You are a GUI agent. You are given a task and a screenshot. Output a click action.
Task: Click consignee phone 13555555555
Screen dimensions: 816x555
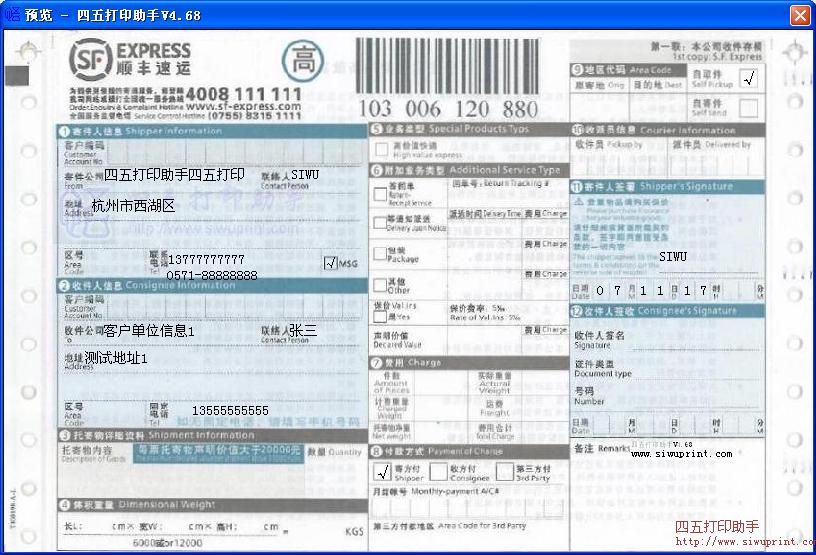tap(231, 411)
